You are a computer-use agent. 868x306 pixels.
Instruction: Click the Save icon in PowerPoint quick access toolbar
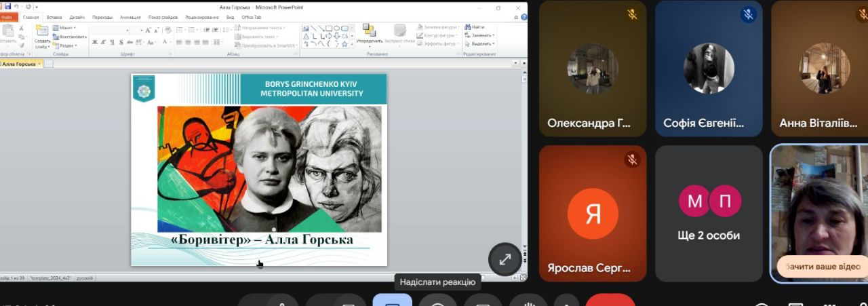tap(7, 6)
